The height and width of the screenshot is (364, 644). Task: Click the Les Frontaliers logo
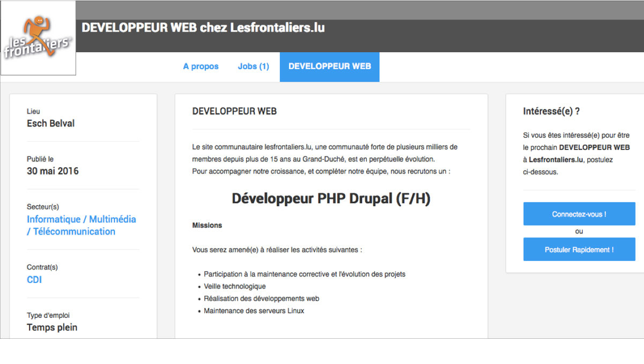tap(38, 38)
